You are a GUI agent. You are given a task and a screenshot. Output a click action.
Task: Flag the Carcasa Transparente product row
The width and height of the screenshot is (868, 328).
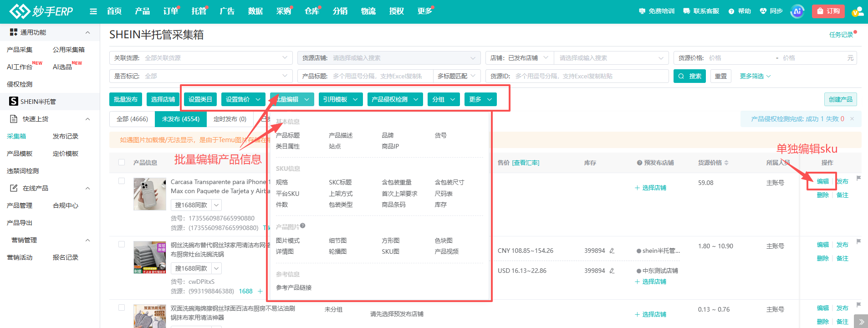[x=858, y=178]
